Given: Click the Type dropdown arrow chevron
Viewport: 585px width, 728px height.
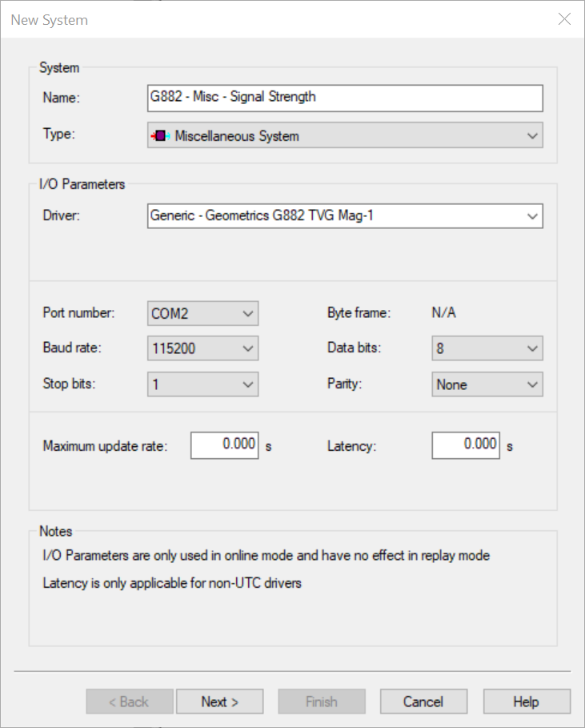Looking at the screenshot, I should 533,136.
